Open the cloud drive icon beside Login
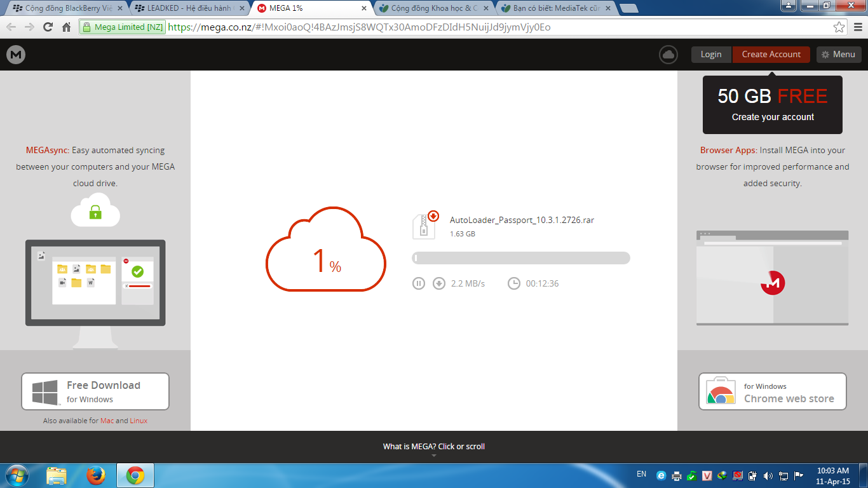The image size is (868, 488). point(668,55)
